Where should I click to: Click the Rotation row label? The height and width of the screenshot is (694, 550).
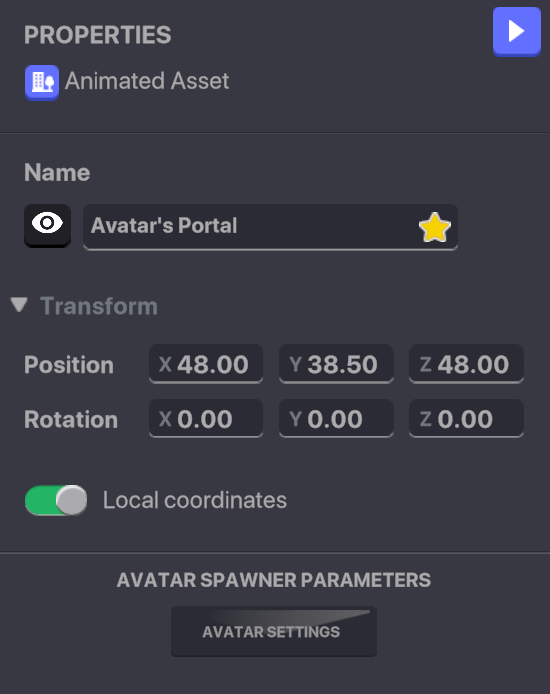[71, 419]
